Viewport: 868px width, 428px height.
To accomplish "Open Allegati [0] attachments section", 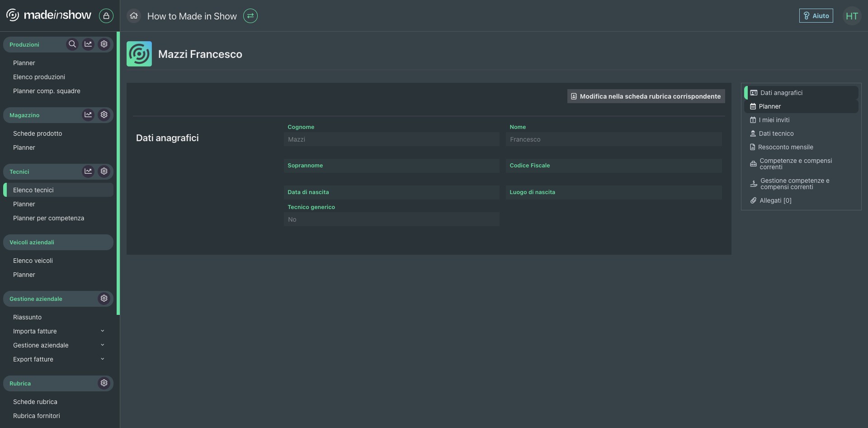I will [775, 200].
